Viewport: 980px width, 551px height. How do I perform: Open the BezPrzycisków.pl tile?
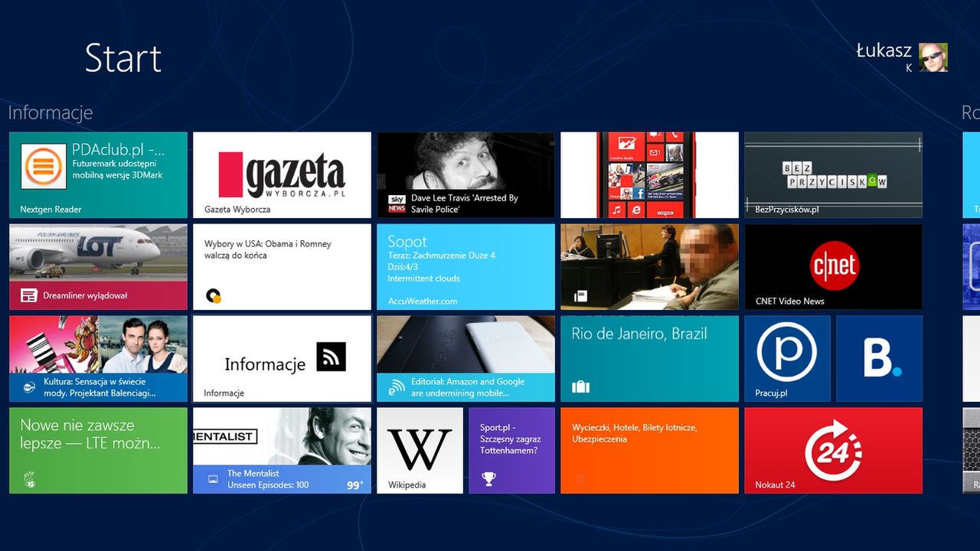(x=833, y=175)
